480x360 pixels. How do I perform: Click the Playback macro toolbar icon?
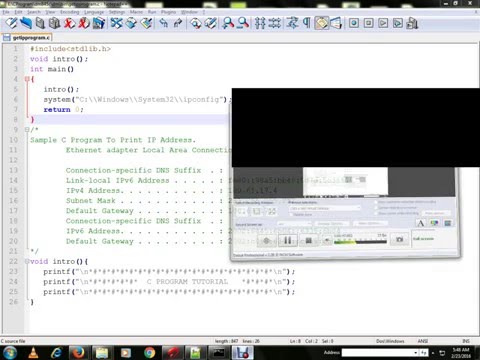coord(383,23)
